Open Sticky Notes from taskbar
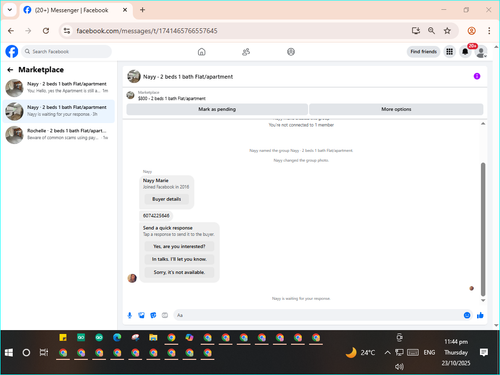The image size is (500, 375). [x=63, y=338]
